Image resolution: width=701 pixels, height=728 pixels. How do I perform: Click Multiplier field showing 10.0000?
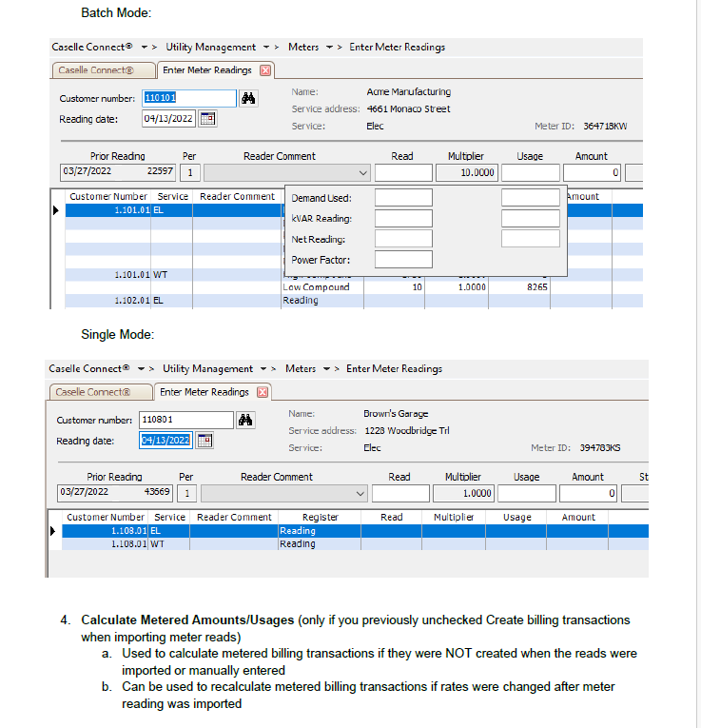tap(467, 172)
